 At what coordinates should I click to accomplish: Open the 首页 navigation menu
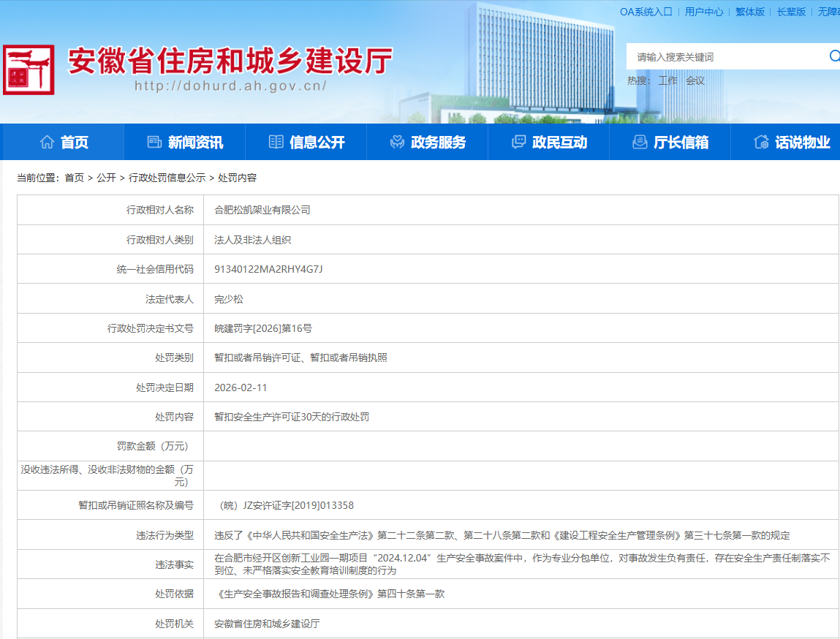[62, 142]
